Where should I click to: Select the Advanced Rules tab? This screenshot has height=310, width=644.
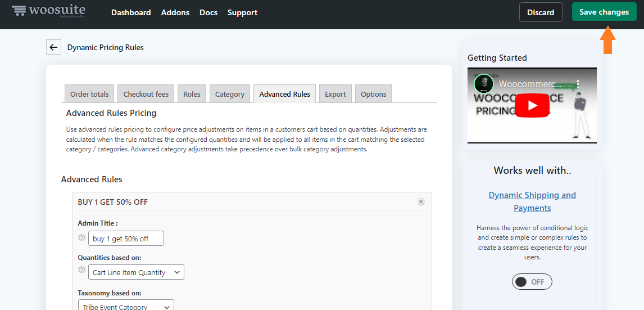(x=284, y=94)
